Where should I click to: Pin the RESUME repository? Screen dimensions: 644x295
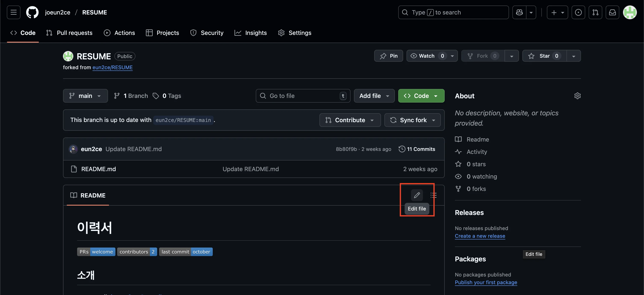(388, 56)
